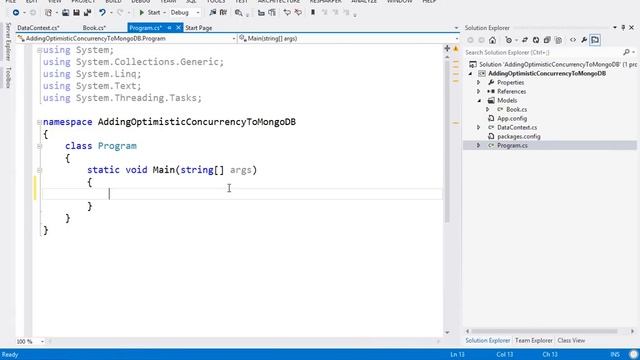The height and width of the screenshot is (360, 640).
Task: Collapse the Main method block
Action: click(x=39, y=170)
